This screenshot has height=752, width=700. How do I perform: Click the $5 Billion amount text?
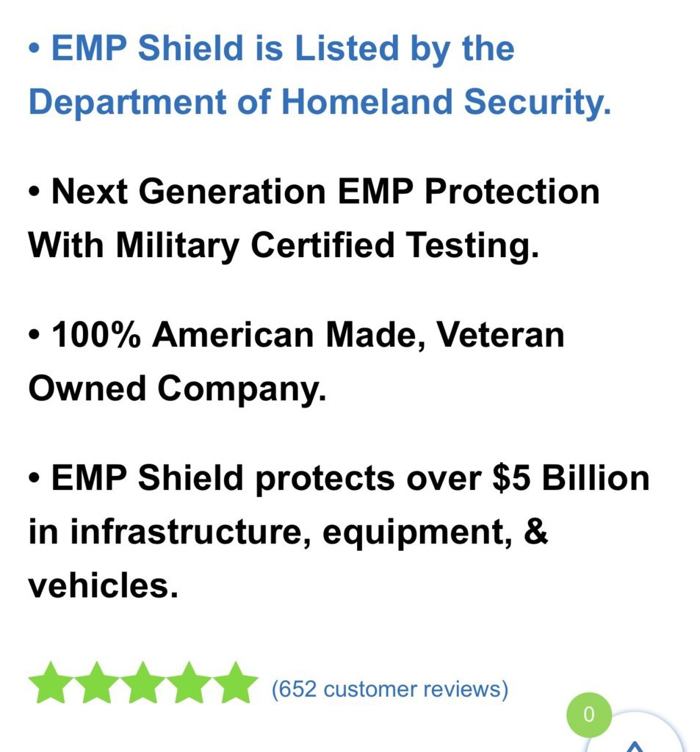(x=571, y=477)
